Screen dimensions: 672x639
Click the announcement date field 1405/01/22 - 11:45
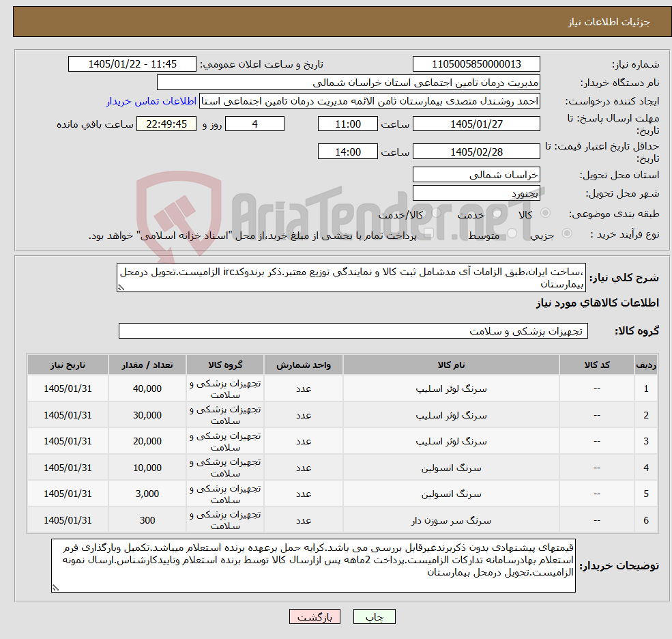pos(132,64)
